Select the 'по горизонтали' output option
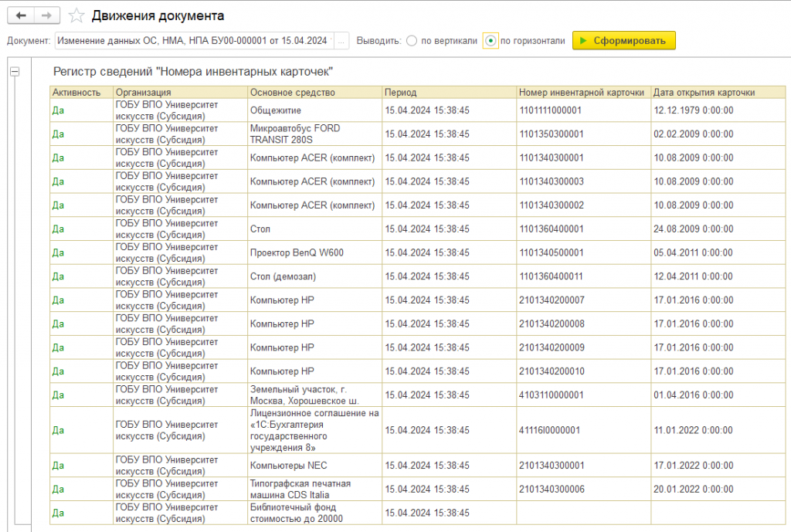 click(491, 41)
